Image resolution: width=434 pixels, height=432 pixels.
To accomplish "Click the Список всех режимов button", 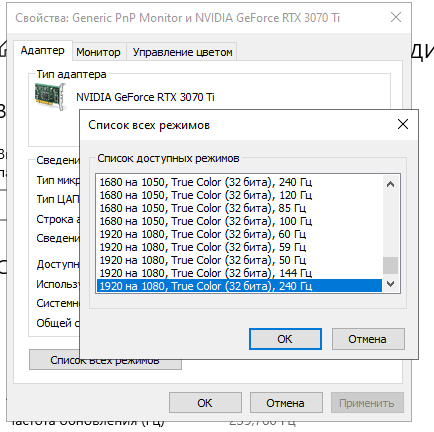I will [105, 360].
